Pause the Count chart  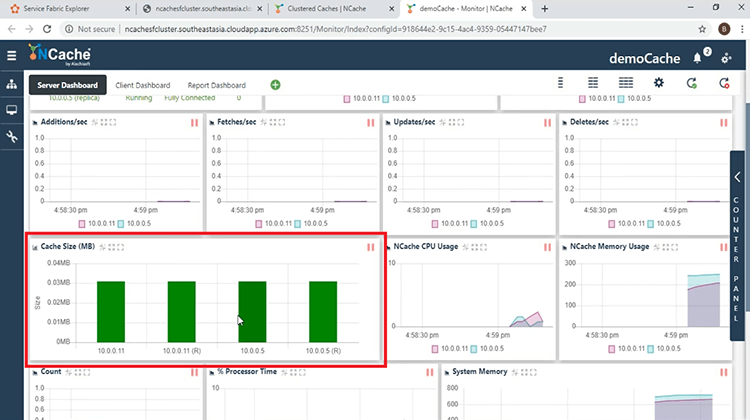pos(194,372)
